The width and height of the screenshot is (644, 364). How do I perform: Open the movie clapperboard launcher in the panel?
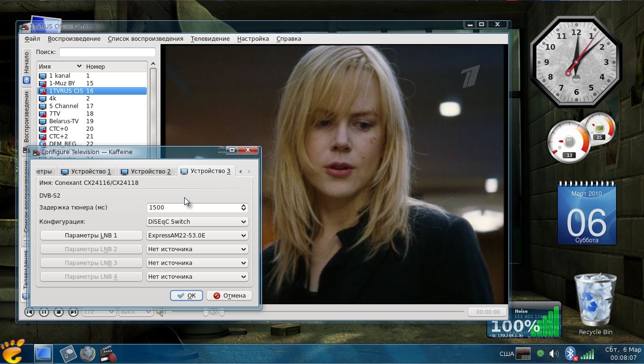108,354
